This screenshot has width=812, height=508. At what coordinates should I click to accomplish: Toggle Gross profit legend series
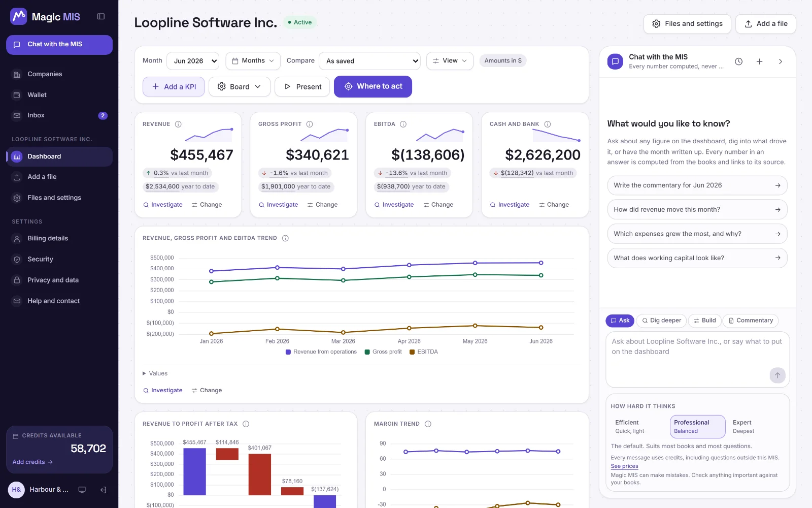click(383, 352)
